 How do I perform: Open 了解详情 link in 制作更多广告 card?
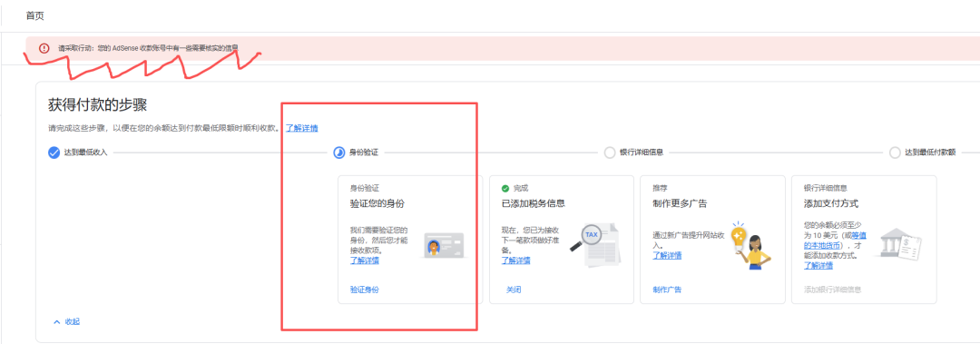pyautogui.click(x=667, y=255)
